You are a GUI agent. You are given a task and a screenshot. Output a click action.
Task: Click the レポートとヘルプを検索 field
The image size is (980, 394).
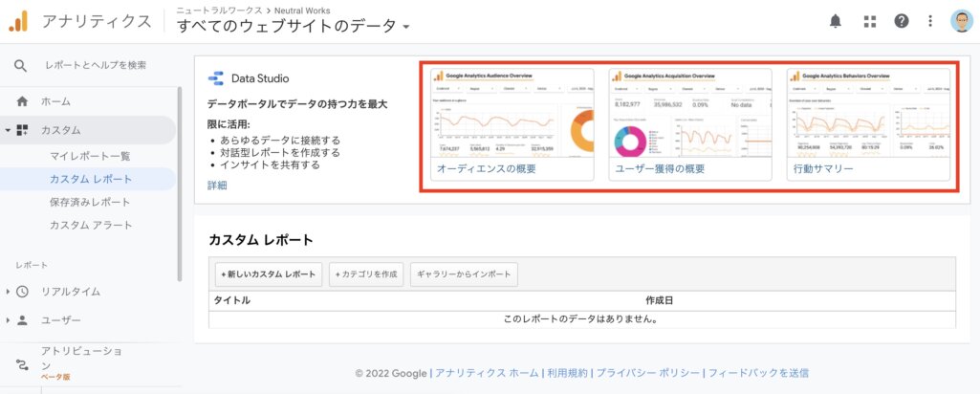[x=96, y=65]
